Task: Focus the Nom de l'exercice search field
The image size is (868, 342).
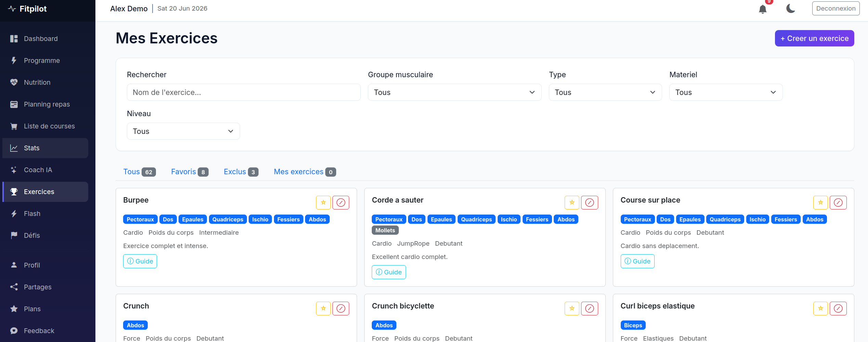Action: click(x=244, y=92)
